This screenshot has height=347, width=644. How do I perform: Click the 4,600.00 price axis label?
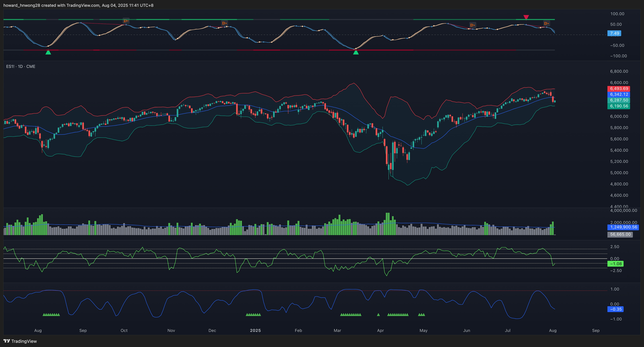tap(619, 195)
